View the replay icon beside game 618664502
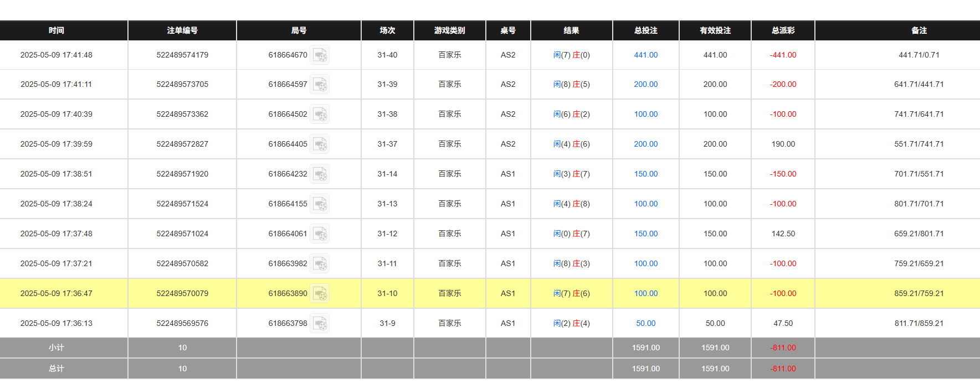This screenshot has height=389, width=980. tap(320, 114)
